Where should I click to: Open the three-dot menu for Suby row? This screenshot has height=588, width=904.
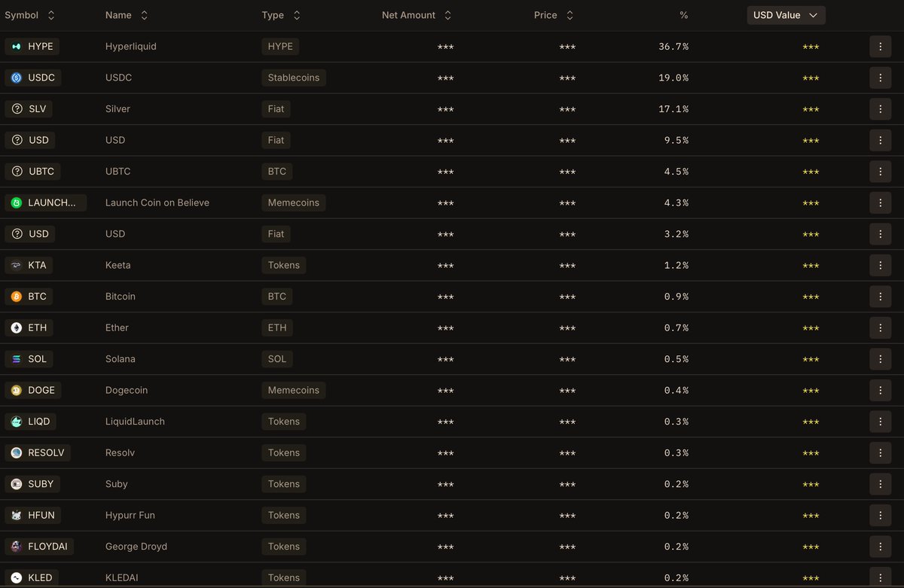point(880,484)
